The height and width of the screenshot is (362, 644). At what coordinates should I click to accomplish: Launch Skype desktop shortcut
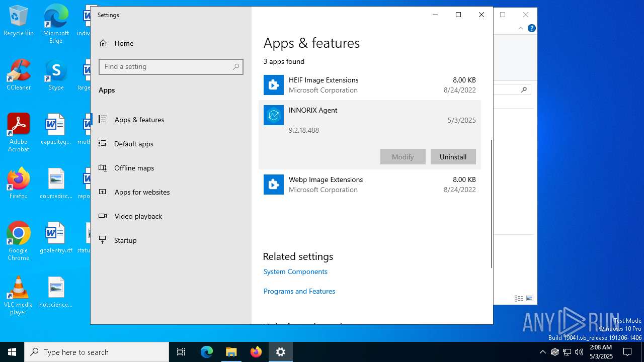(56, 75)
